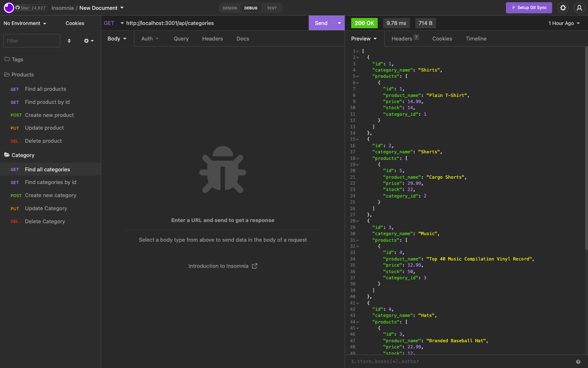Click the GitHub Star badge showing 24,627
588x368 pixels.
pos(26,8)
